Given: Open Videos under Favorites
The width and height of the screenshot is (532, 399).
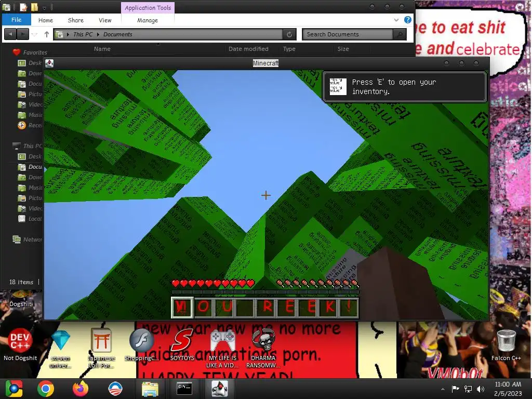Looking at the screenshot, I should [30, 104].
